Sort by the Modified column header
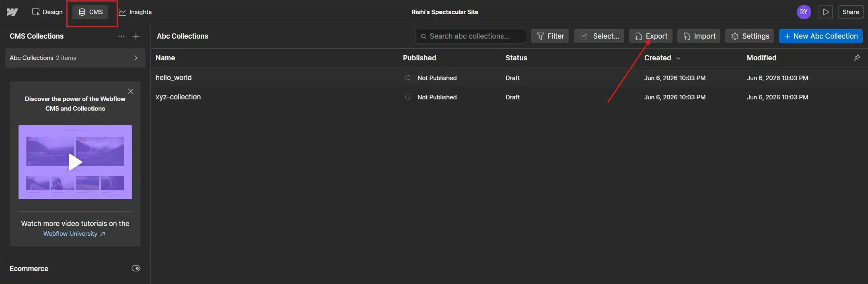This screenshot has height=284, width=868. tap(761, 58)
